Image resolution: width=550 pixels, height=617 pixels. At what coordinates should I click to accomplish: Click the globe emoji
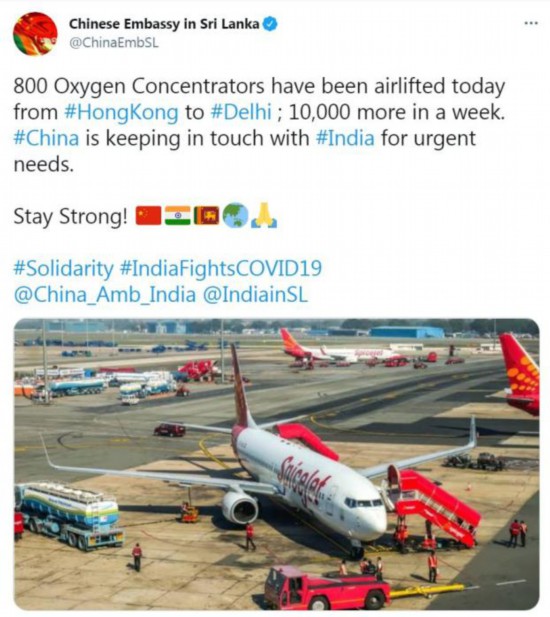pos(235,216)
